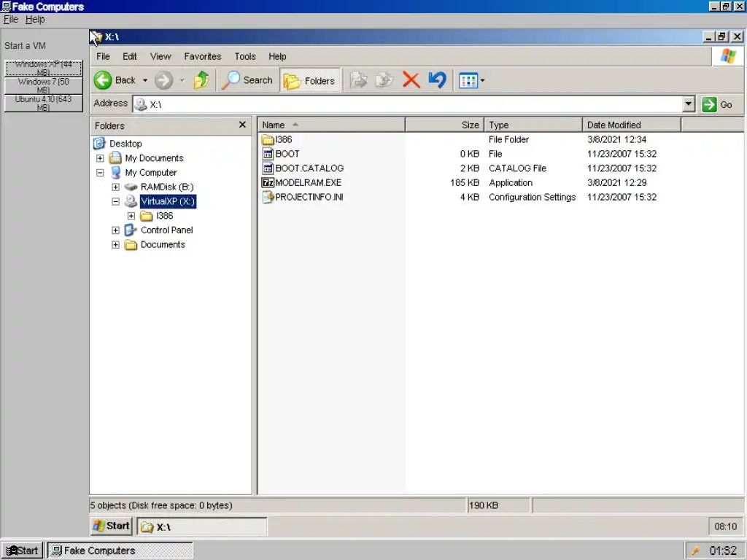Screen dimensions: 747x560
Task: Open Forward history dropdown arrow
Action: coord(182,80)
